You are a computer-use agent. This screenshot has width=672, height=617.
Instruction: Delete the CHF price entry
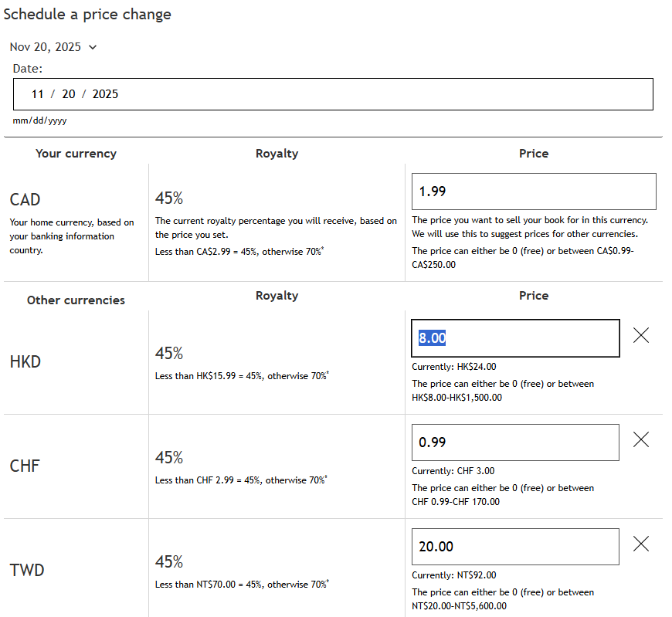[640, 439]
